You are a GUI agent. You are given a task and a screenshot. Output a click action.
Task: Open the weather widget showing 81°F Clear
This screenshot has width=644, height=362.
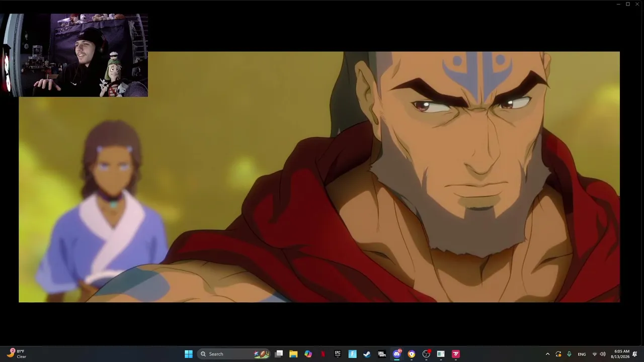[16, 354]
